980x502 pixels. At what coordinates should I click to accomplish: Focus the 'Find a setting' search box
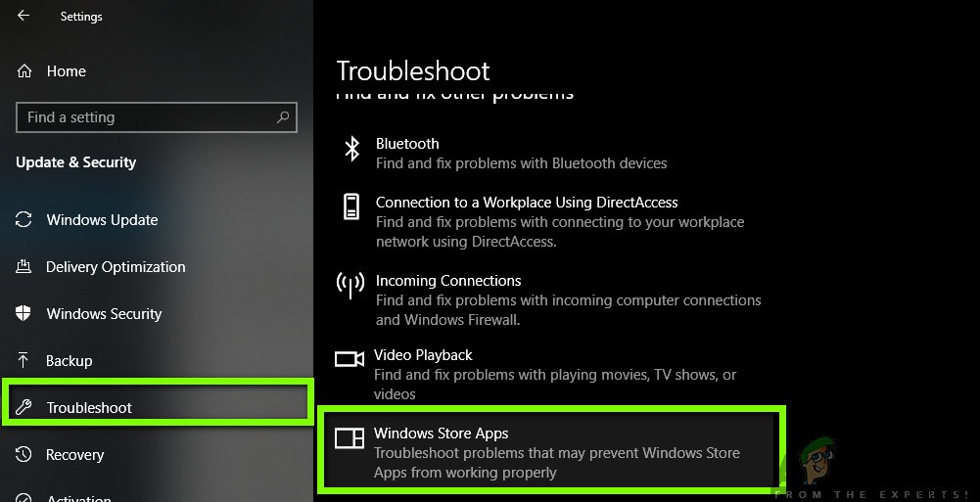click(147, 117)
